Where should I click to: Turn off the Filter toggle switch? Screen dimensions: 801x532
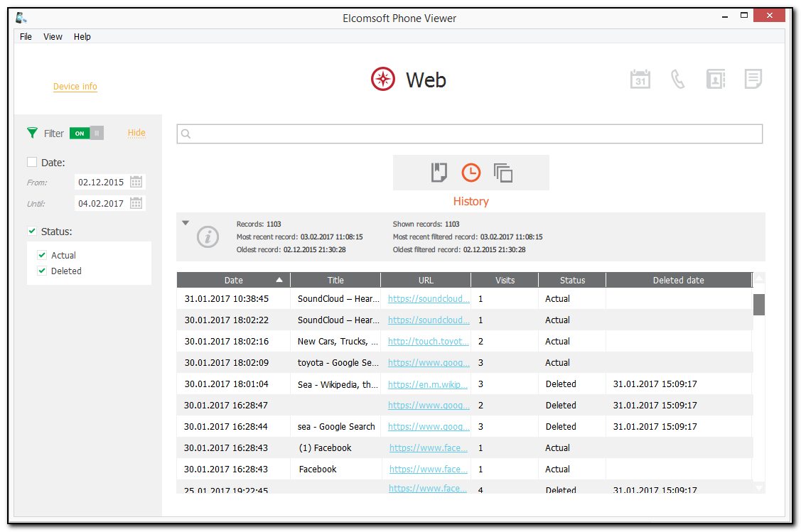coord(87,133)
